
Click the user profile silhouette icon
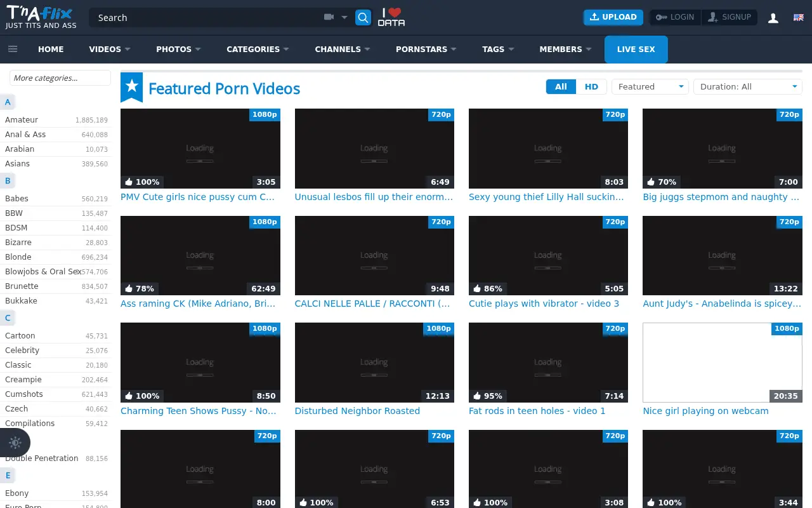pos(773,18)
